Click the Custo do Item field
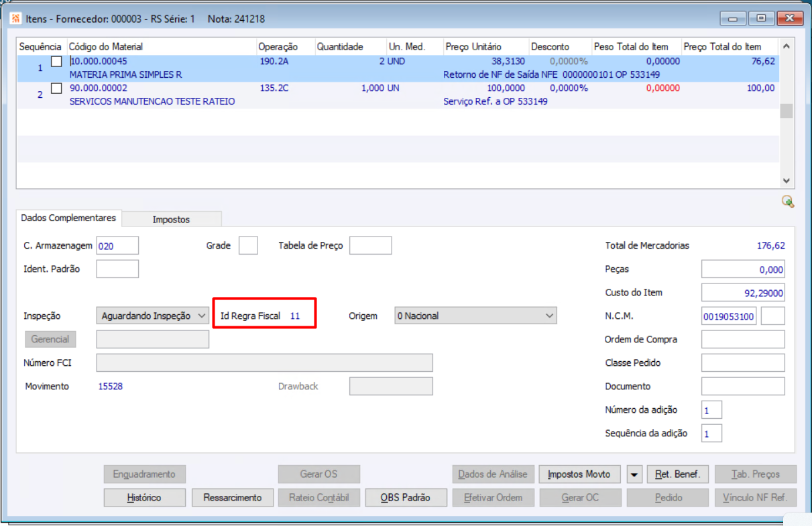 pos(743,293)
